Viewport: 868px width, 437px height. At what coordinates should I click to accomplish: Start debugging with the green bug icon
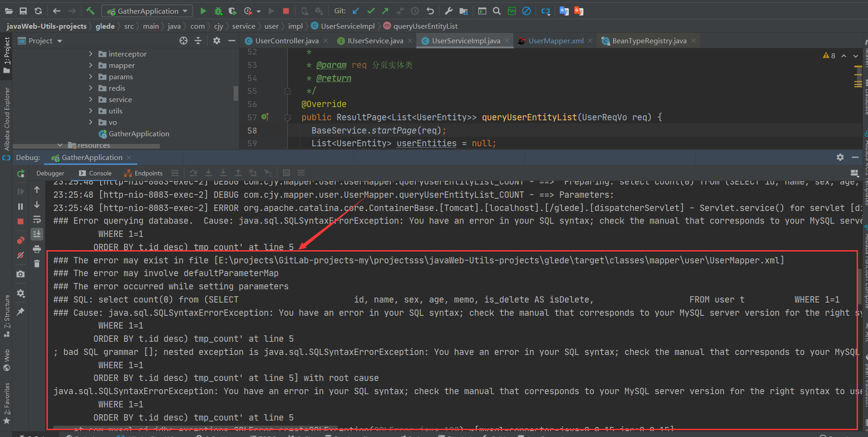pyautogui.click(x=218, y=11)
